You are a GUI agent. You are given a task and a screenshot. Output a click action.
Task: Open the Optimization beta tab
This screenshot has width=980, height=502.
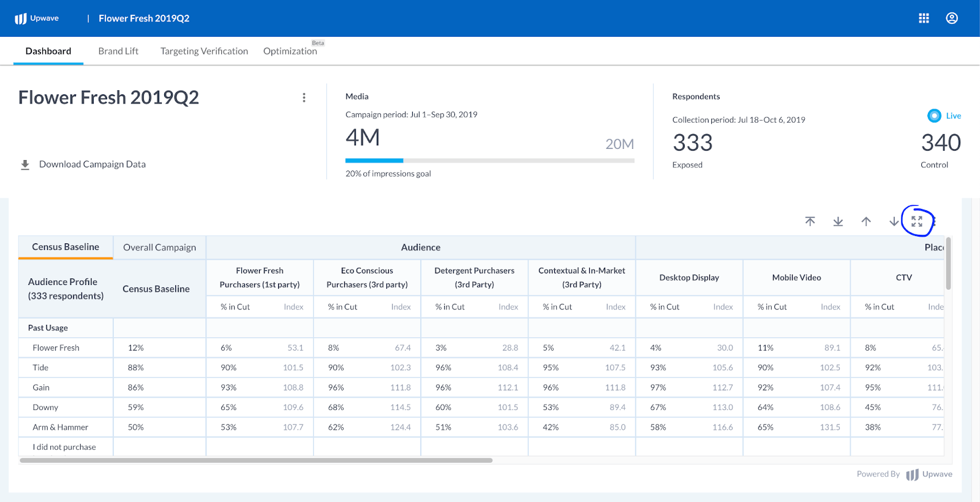click(290, 51)
